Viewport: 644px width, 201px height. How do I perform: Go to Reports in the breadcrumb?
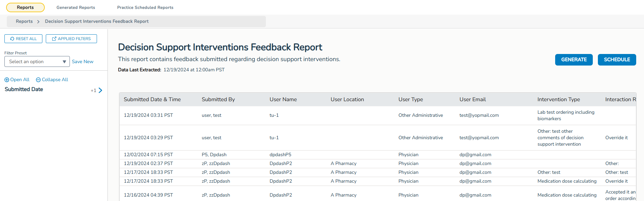tap(24, 21)
